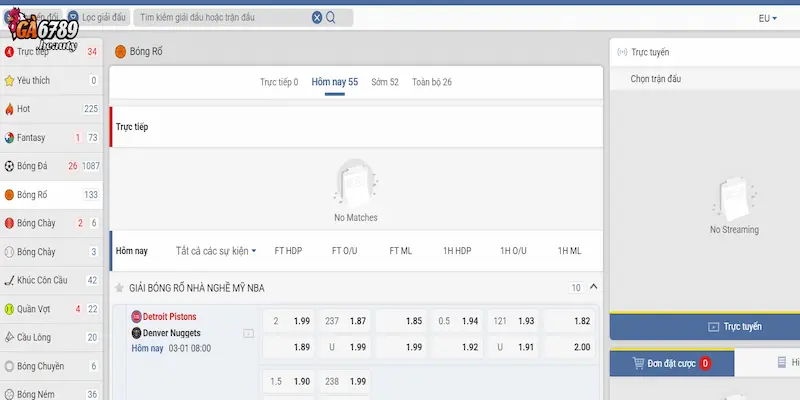Click the Bóng Rổ count 133
The width and height of the screenshot is (800, 400).
click(91, 195)
